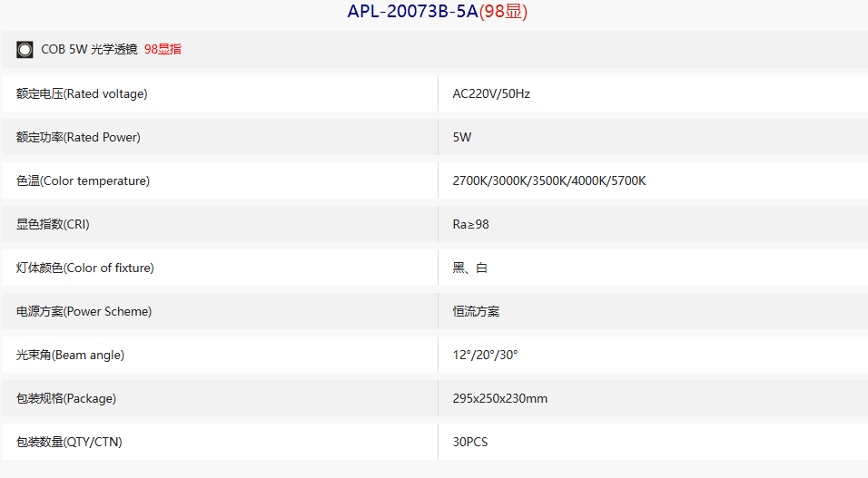Click the value AC220V/50Hz
868x478 pixels.
click(x=491, y=94)
